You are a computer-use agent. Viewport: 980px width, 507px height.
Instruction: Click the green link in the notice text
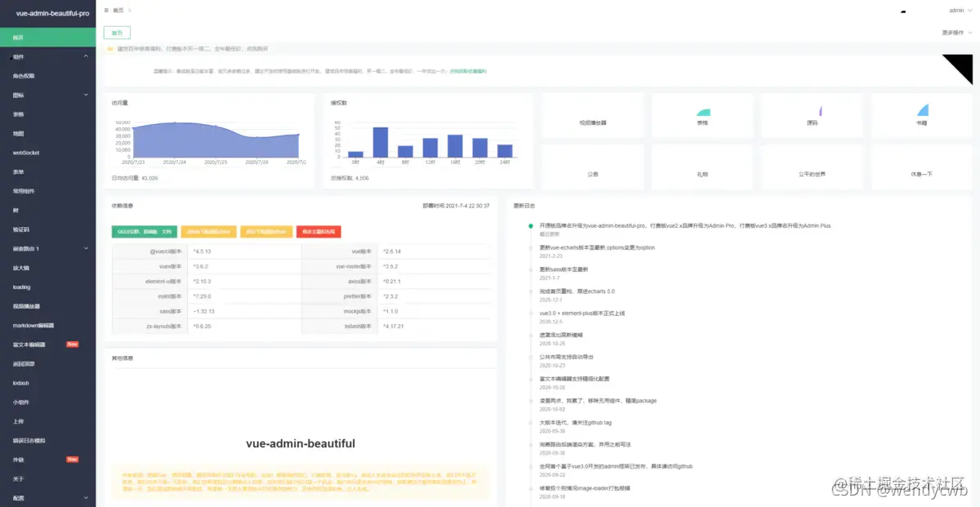[468, 71]
